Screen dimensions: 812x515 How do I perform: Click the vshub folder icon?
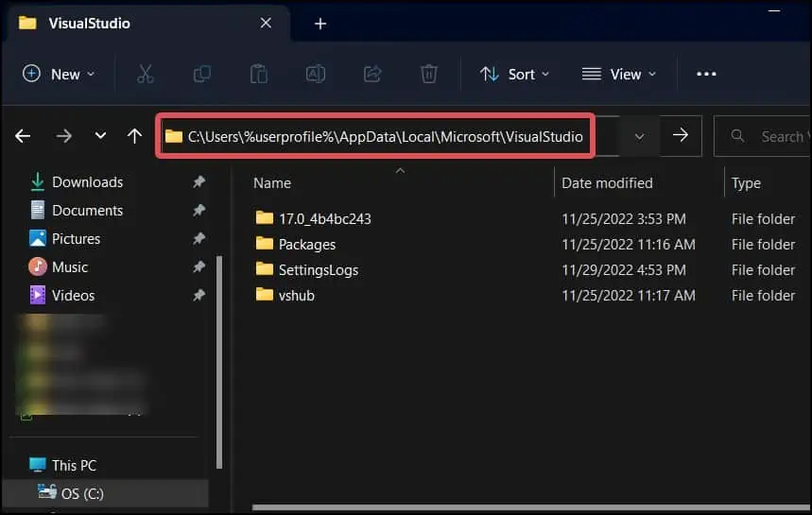(x=265, y=294)
